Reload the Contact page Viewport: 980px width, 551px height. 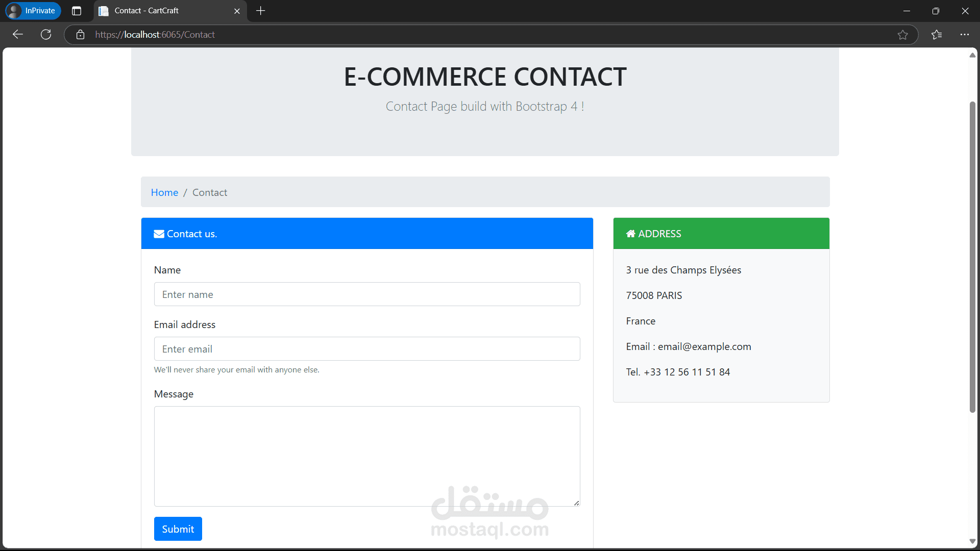pyautogui.click(x=45, y=34)
